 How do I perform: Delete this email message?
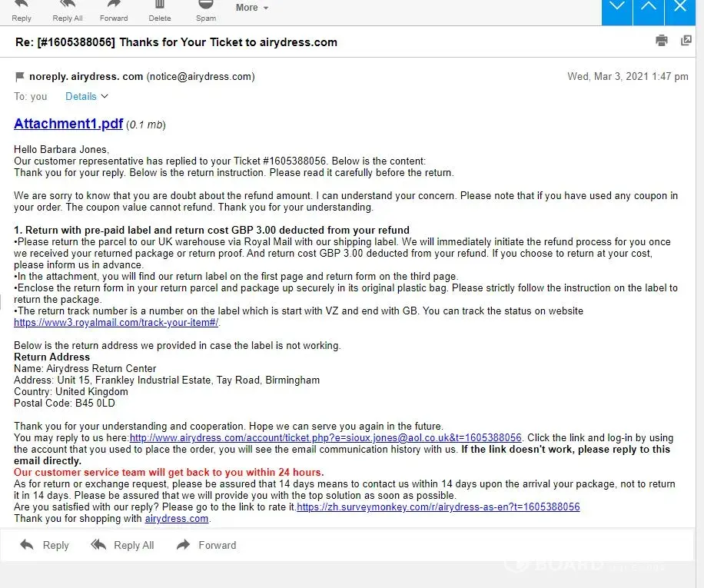pyautogui.click(x=159, y=10)
